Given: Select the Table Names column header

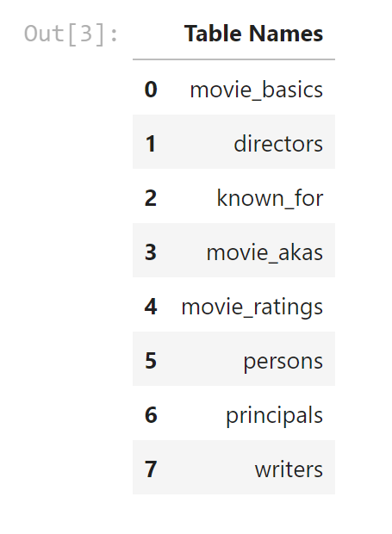Looking at the screenshot, I should pos(253,34).
